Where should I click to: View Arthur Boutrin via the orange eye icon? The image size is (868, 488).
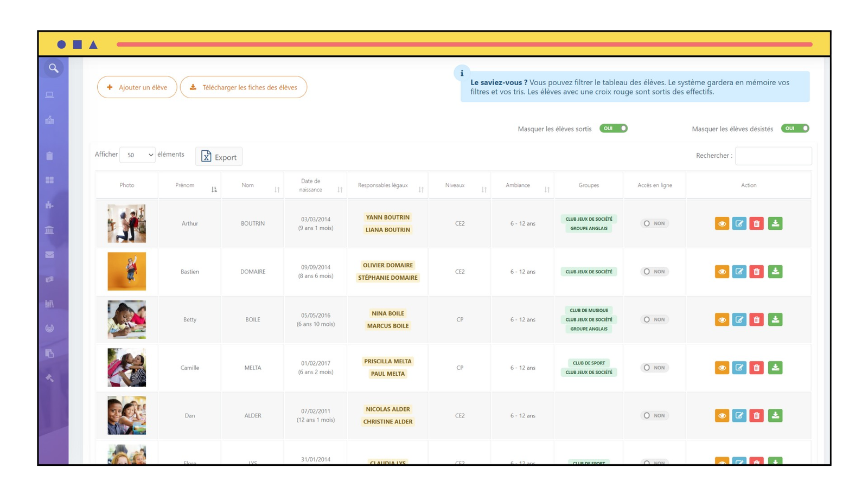tap(722, 223)
